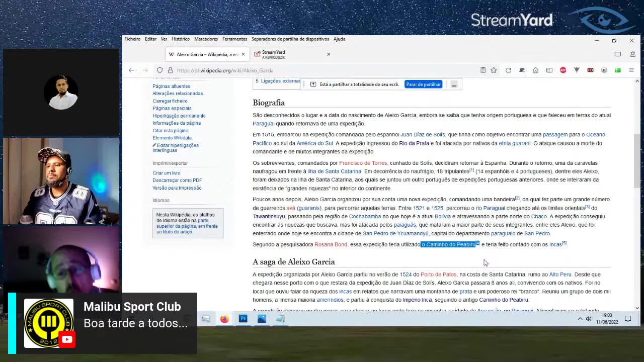Click Editar hiperligações interlínguas
Image resolution: width=644 pixels, height=362 pixels.
pos(176,148)
